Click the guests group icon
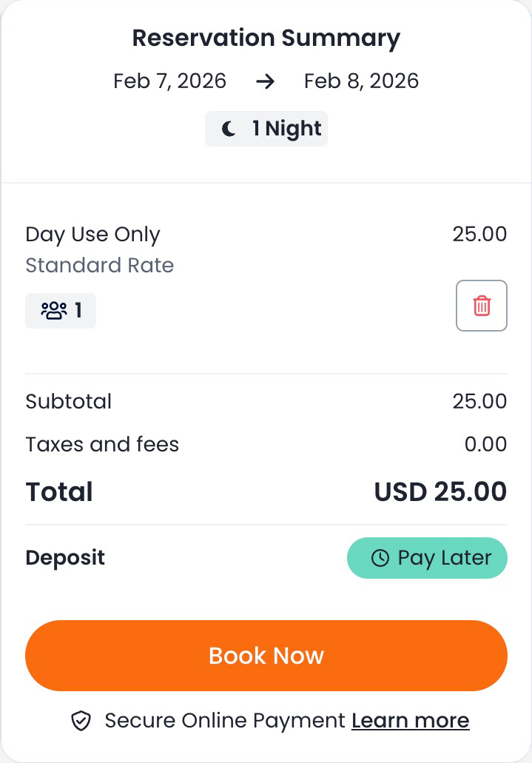 [54, 311]
